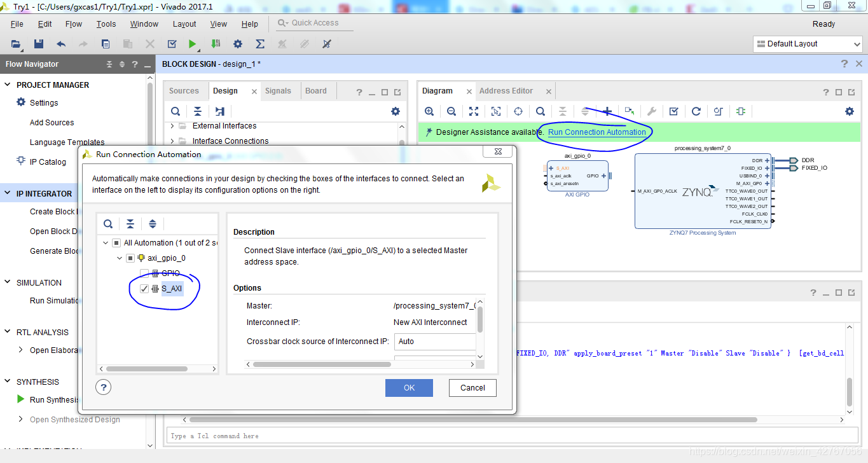Viewport: 868px width, 463px height.
Task: Click Run Connection Automation link
Action: coord(597,132)
